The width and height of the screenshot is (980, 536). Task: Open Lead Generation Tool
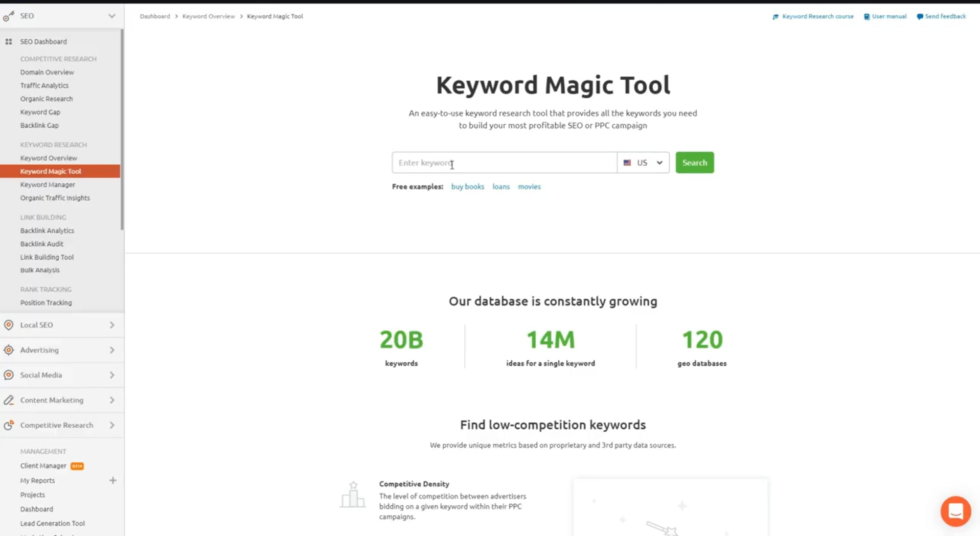(x=52, y=523)
